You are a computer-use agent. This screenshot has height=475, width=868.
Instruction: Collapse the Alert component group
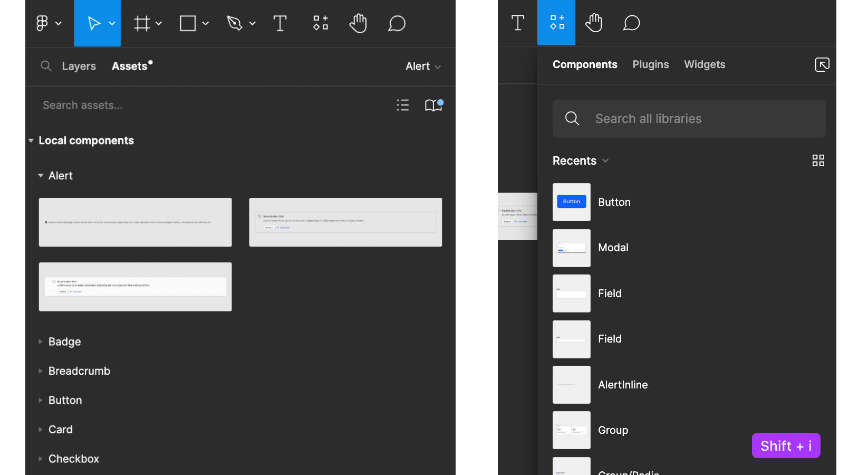tap(41, 176)
